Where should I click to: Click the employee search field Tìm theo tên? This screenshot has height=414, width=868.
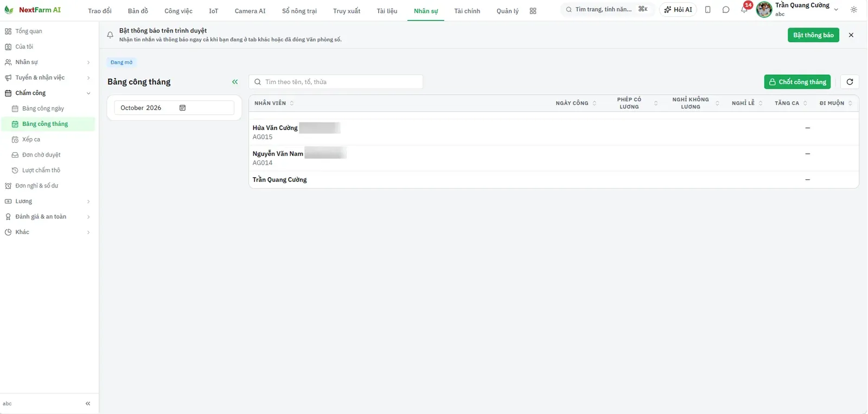[x=336, y=82]
